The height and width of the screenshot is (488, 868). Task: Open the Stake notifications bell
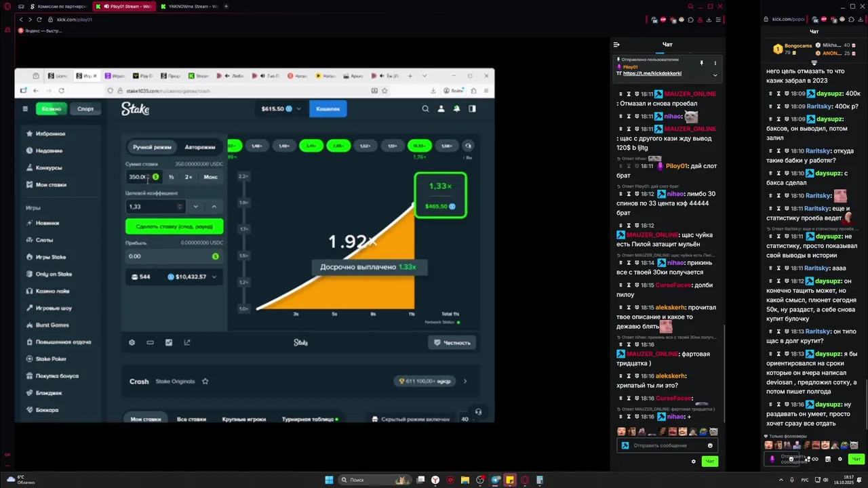(456, 108)
